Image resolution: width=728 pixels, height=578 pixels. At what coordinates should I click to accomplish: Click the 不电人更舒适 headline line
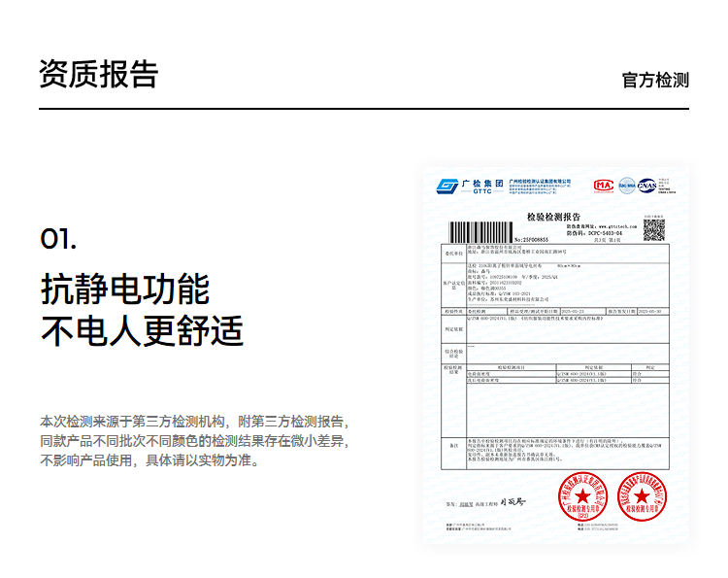click(142, 331)
